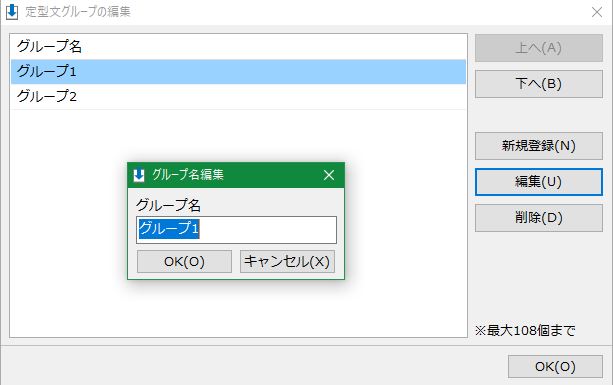Click the グループ名 text input field
613x385 pixels.
click(x=236, y=230)
